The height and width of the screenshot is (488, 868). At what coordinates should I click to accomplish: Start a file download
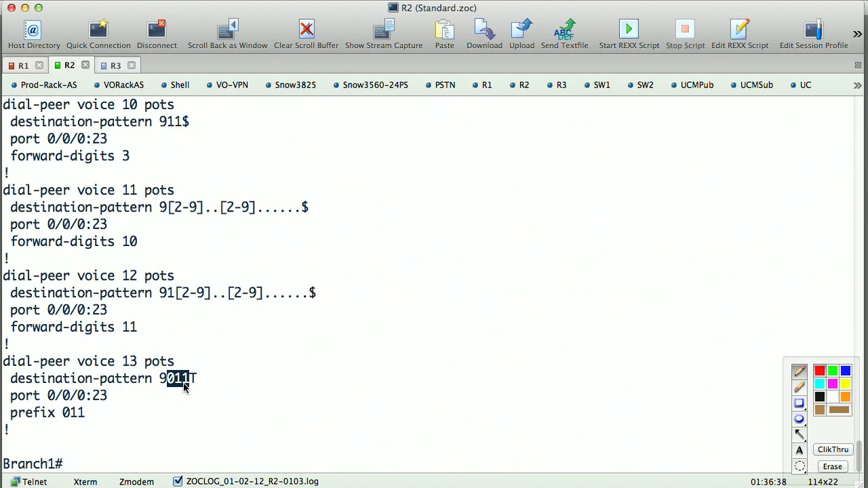pyautogui.click(x=484, y=35)
